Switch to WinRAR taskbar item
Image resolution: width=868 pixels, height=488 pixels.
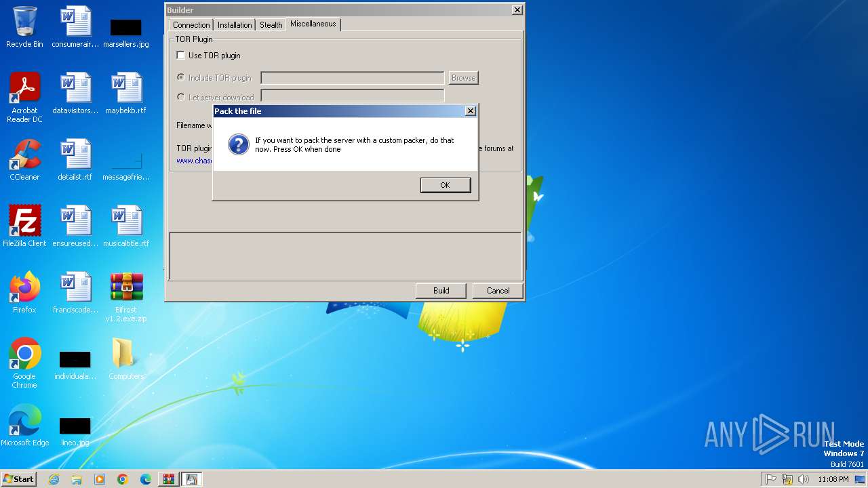click(x=169, y=479)
